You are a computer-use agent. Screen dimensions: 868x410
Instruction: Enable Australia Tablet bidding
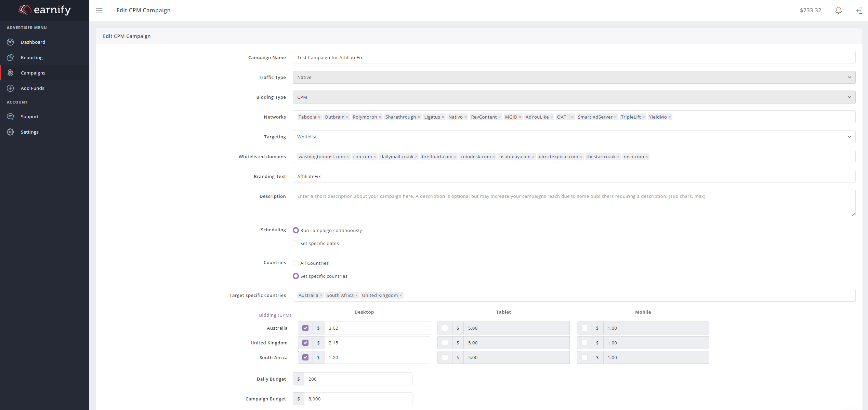click(445, 328)
